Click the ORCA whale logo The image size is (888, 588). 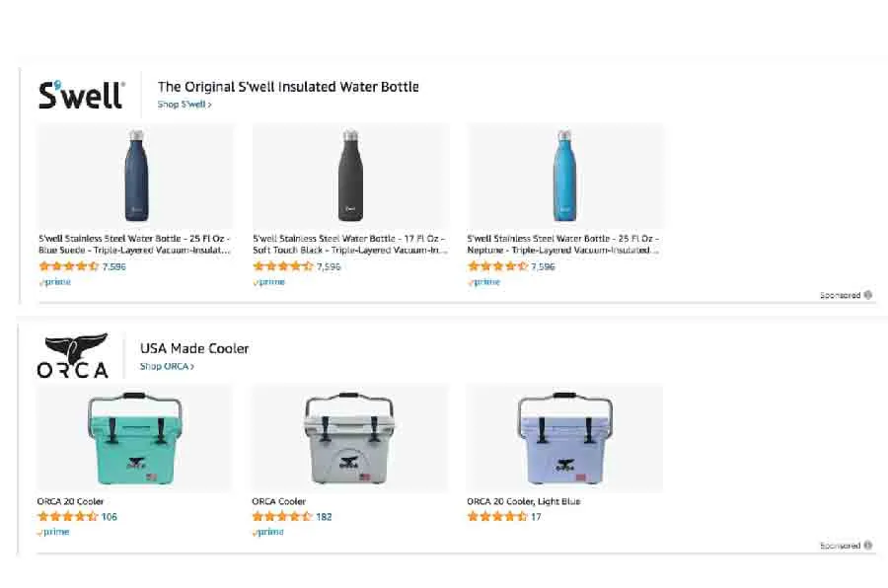(x=74, y=356)
